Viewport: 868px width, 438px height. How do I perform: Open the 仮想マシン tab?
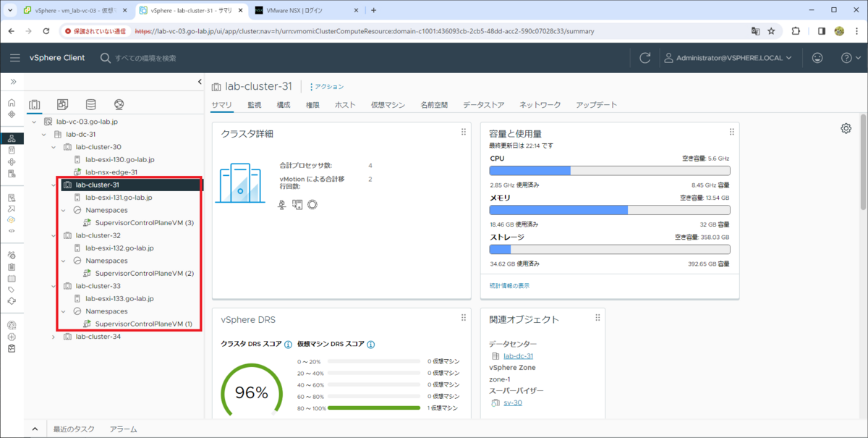(388, 105)
